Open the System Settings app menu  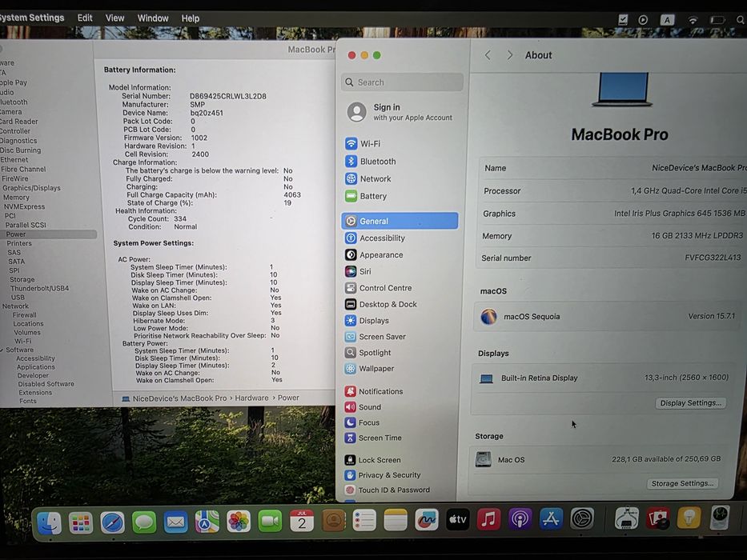[32, 18]
